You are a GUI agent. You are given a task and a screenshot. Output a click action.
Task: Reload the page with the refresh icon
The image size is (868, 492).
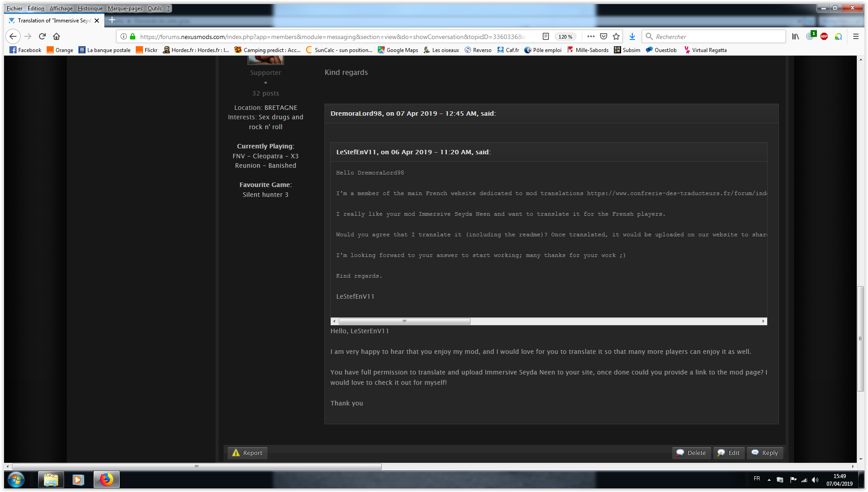[x=42, y=36]
